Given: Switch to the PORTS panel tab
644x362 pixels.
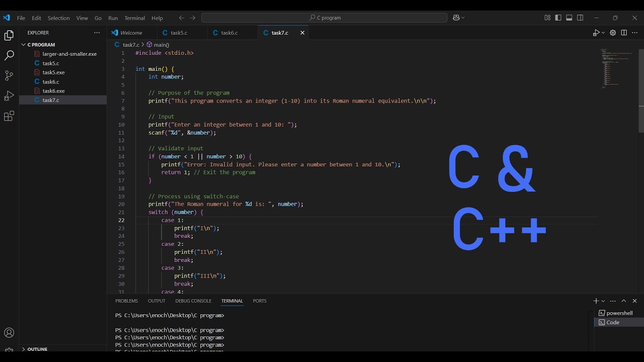Looking at the screenshot, I should 260,301.
